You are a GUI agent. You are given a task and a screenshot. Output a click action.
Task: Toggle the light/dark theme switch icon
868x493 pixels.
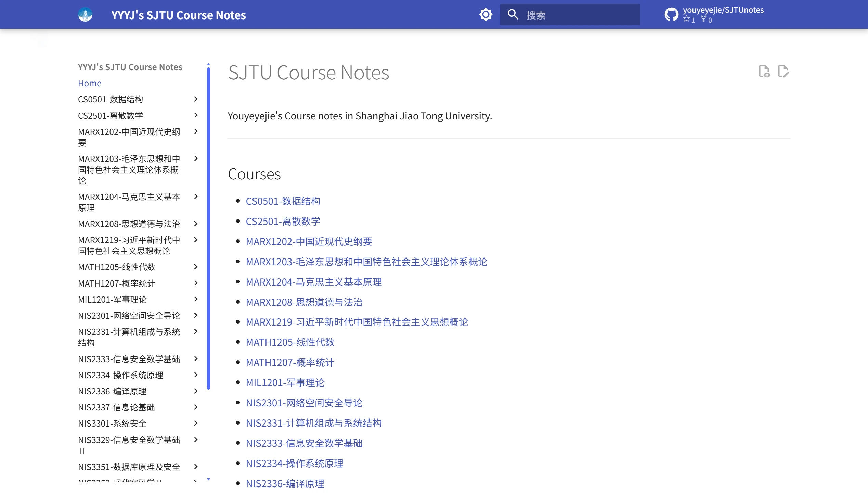(485, 14)
